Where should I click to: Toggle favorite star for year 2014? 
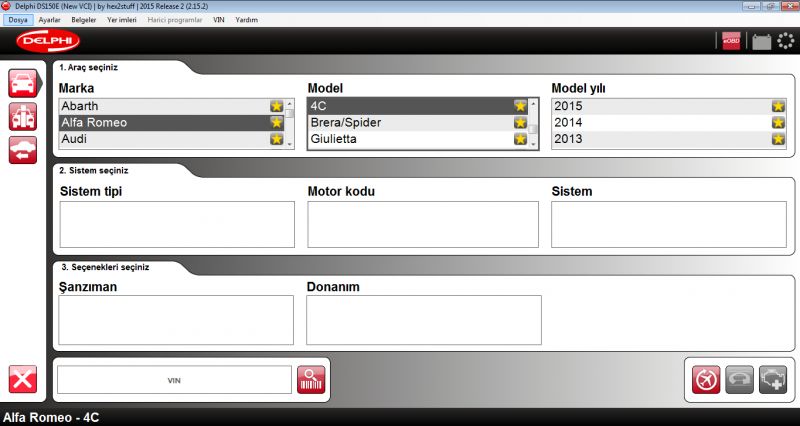pos(779,122)
